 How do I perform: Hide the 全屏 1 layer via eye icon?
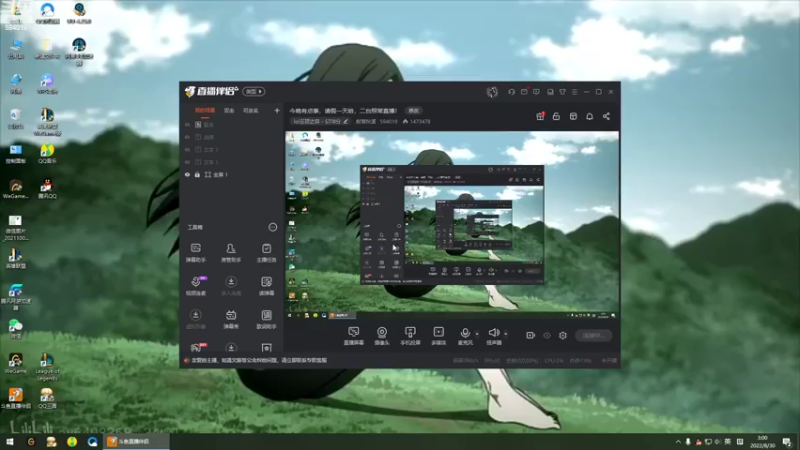pos(187,174)
